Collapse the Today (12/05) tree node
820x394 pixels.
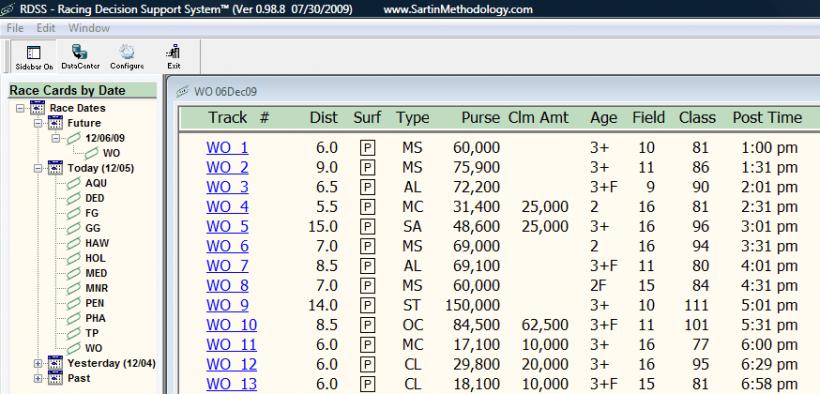38,168
